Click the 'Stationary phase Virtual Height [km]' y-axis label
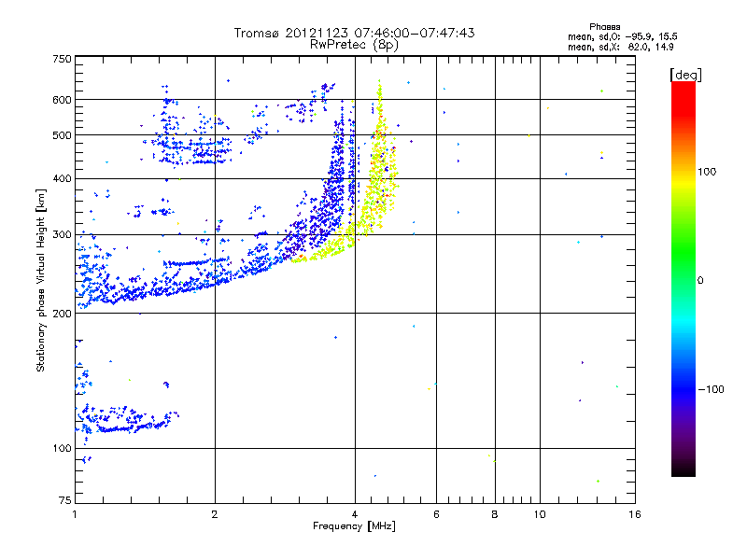This screenshot has height=560, width=747. tap(40, 281)
